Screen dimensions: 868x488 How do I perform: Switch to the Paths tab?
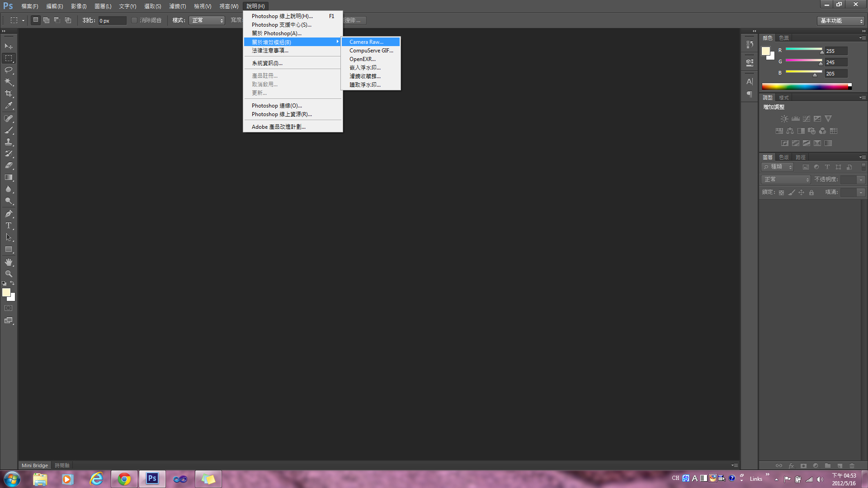pos(801,157)
